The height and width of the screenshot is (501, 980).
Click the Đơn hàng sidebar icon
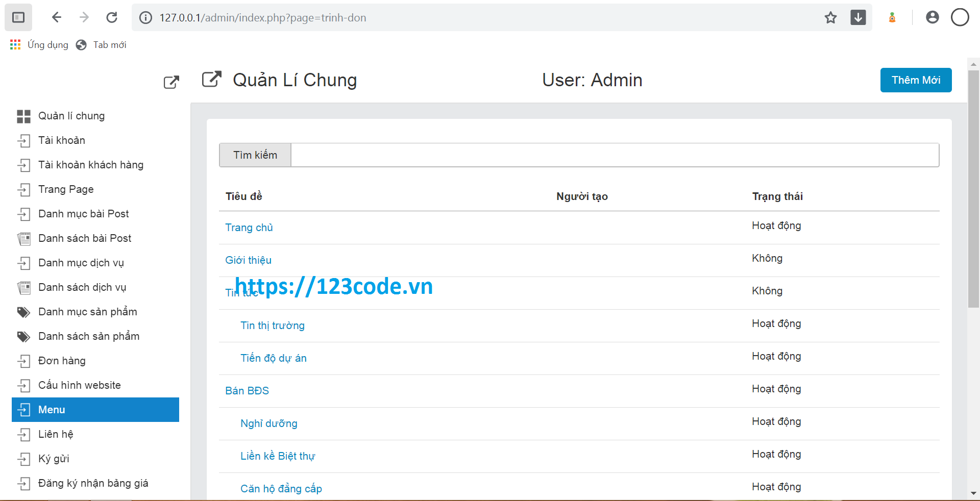[x=23, y=361]
